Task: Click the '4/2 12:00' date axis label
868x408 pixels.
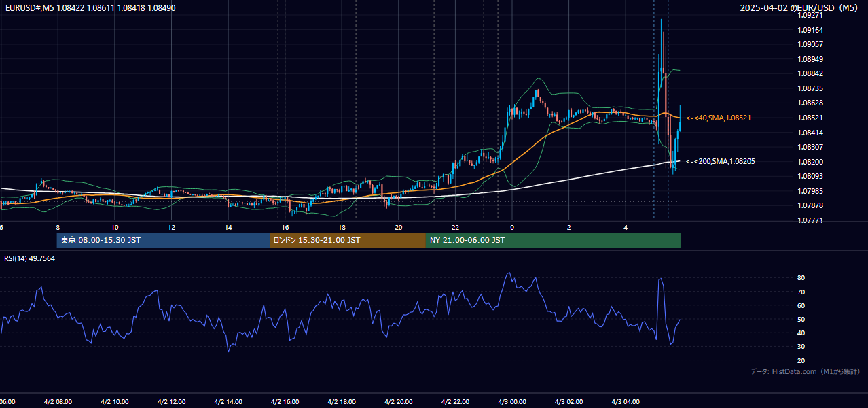Action: click(172, 402)
